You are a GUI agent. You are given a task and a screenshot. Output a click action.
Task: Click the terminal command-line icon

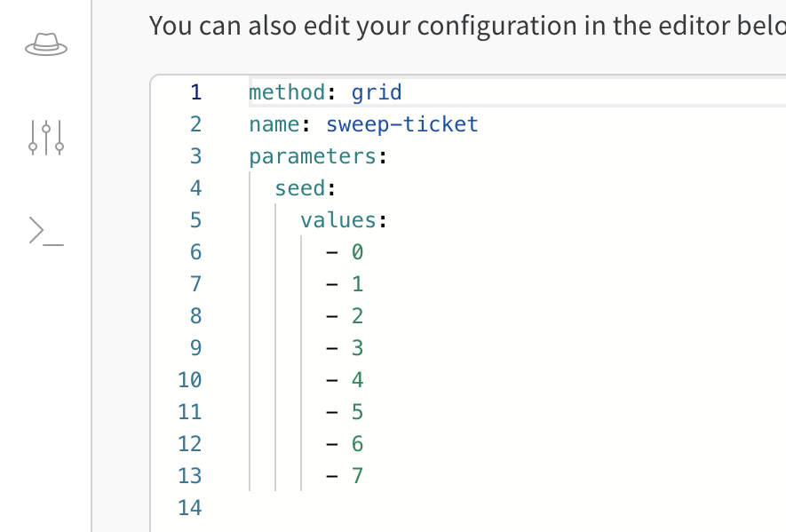click(44, 230)
